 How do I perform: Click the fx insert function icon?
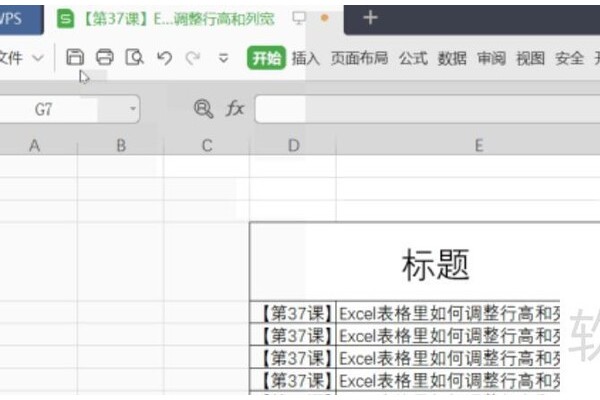point(235,109)
